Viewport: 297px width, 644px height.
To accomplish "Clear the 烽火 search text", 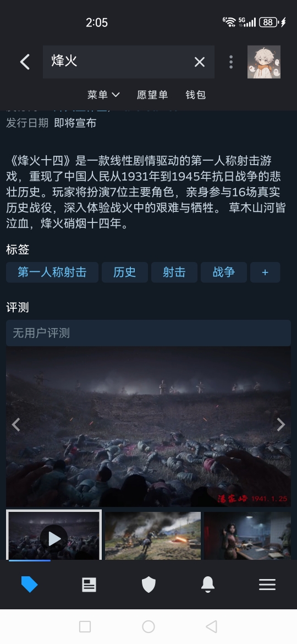I will coord(199,62).
